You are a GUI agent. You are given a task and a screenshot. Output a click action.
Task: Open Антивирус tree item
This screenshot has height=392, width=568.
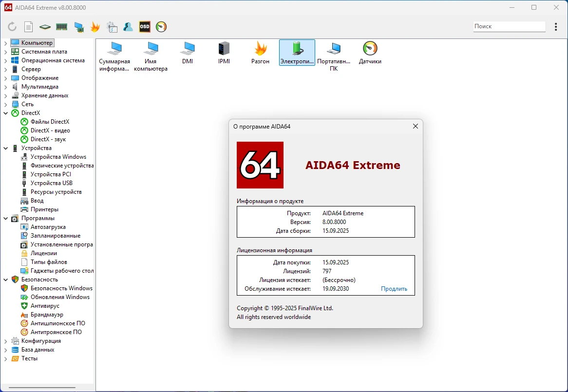(x=44, y=306)
